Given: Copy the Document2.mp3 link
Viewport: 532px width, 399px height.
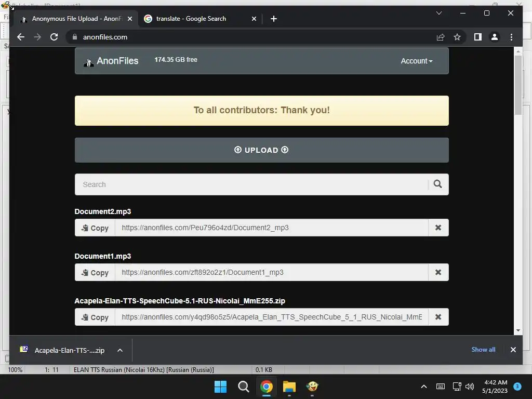Looking at the screenshot, I should click(x=95, y=228).
